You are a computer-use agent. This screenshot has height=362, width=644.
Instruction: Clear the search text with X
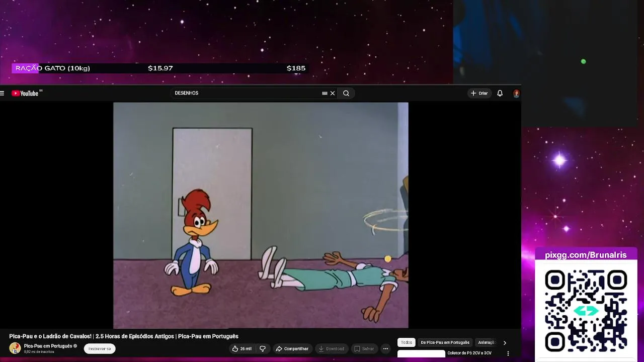pos(333,93)
